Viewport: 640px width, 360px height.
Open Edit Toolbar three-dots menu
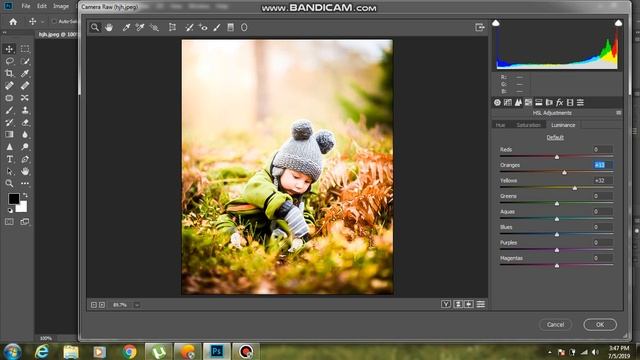pyautogui.click(x=25, y=184)
